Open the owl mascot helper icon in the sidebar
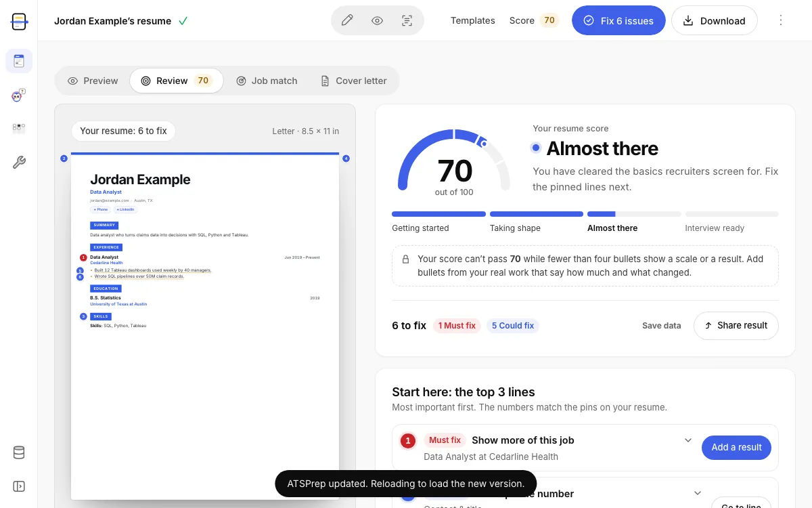 [19, 96]
